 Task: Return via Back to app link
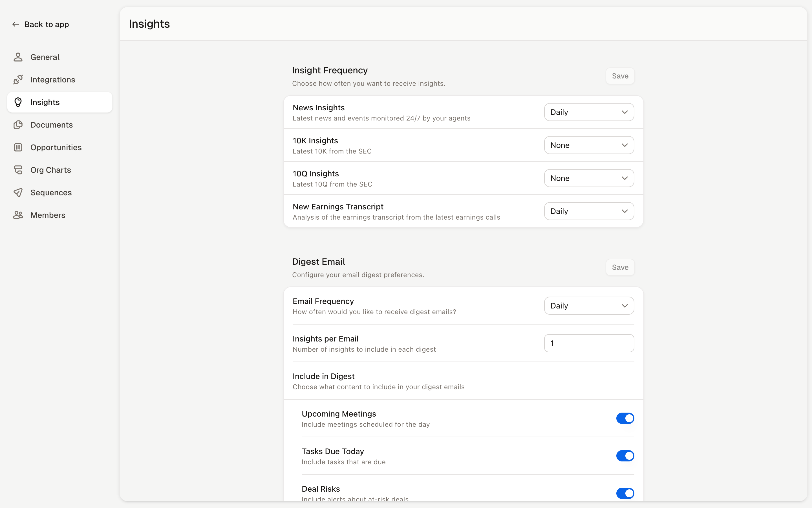(x=41, y=24)
